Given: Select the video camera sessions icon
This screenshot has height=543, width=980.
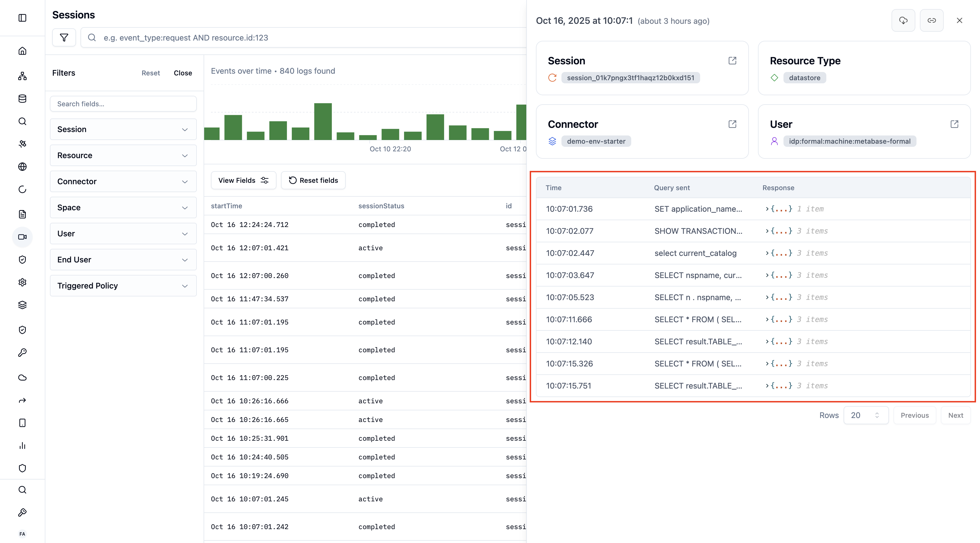Looking at the screenshot, I should click(x=22, y=237).
